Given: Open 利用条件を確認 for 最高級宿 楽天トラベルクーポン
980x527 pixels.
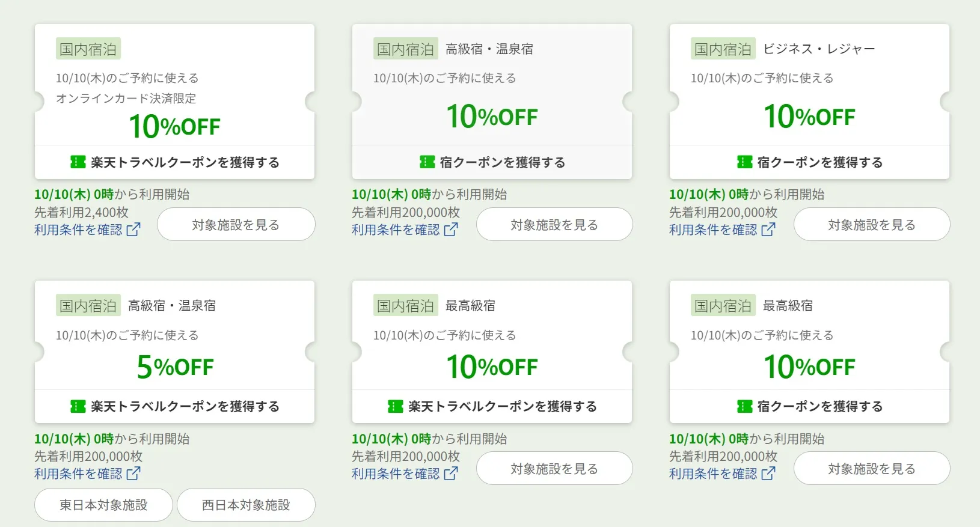Looking at the screenshot, I should click(x=405, y=474).
